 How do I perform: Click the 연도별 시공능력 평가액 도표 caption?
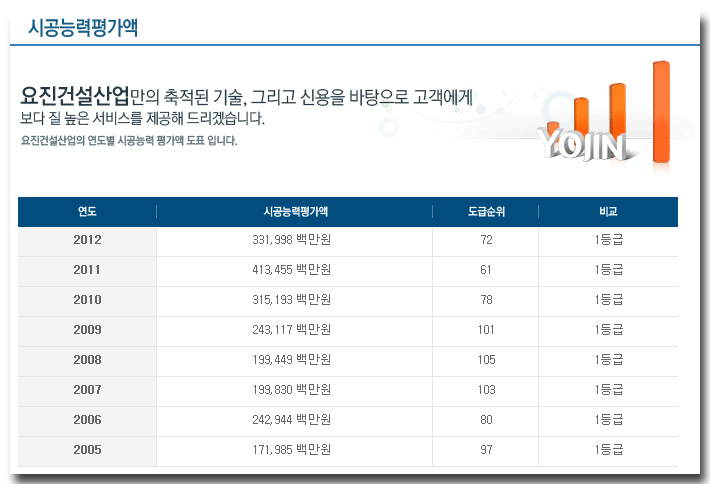[129, 140]
